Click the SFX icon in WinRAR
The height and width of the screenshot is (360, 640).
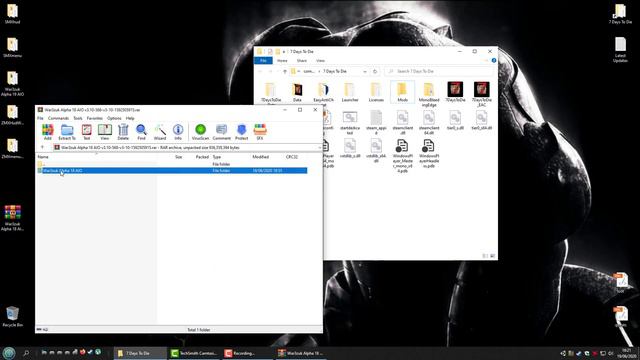(260, 132)
